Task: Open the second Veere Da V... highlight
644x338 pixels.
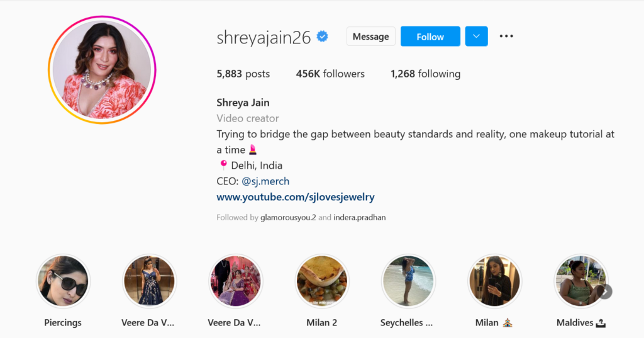Action: 236,281
